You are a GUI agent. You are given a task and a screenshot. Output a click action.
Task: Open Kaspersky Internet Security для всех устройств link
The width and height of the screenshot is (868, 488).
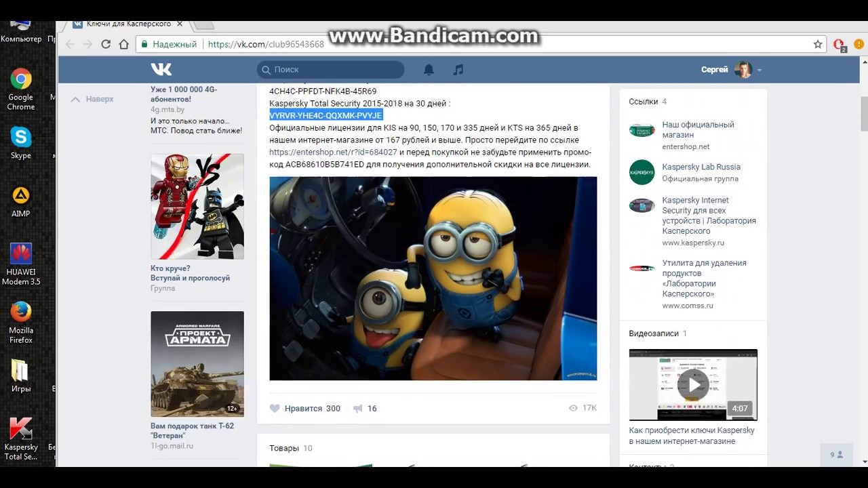709,216
